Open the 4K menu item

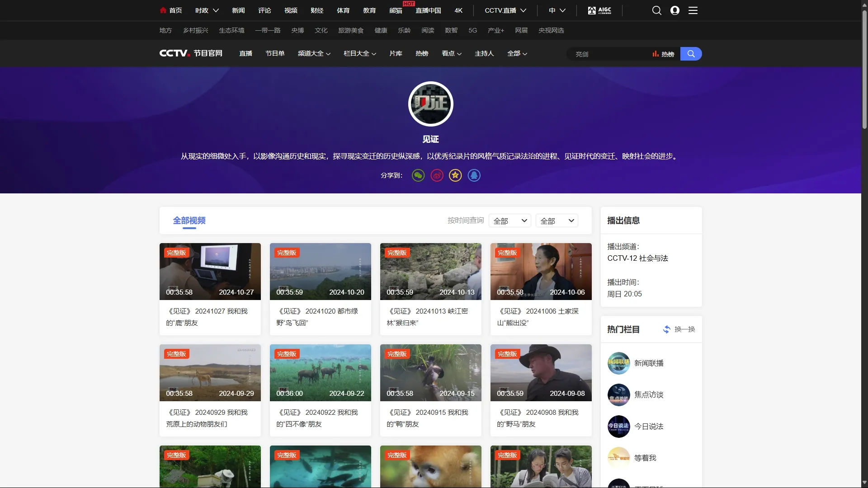(x=458, y=10)
